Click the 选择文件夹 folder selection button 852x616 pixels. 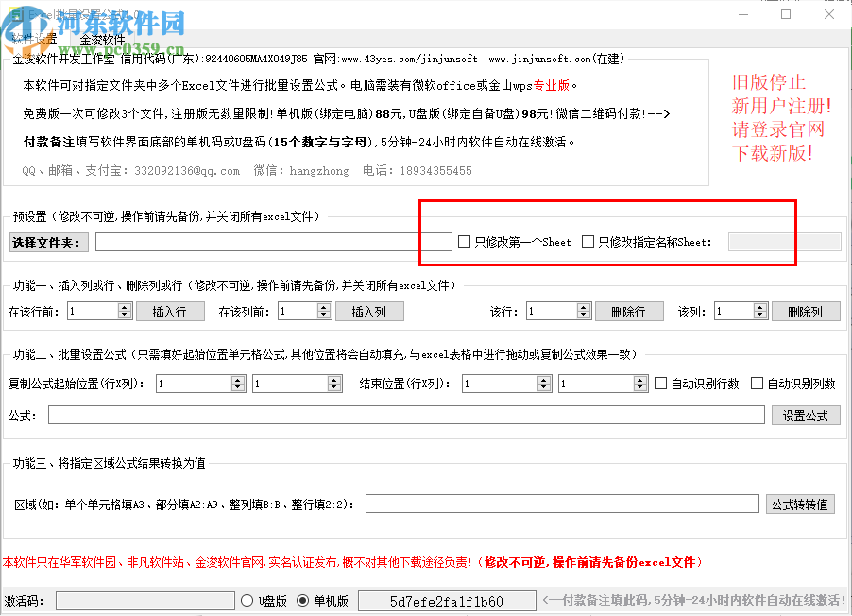[x=49, y=242]
